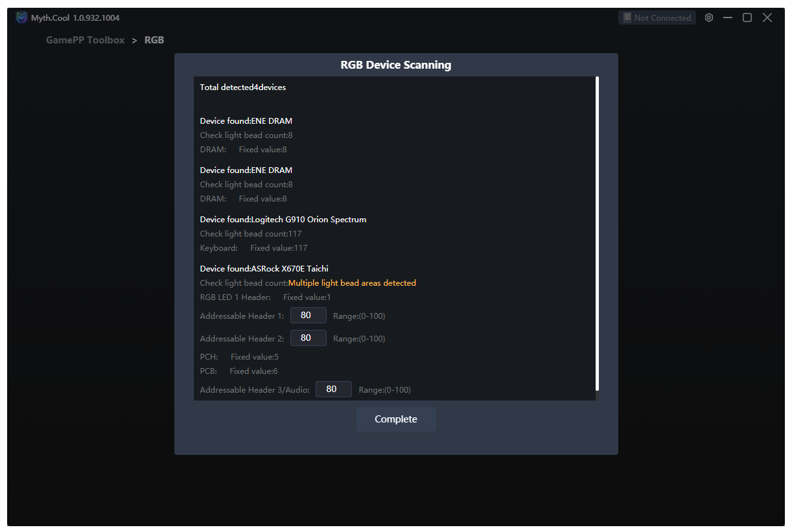Click 'PCB: Fixed value:6' line
The height and width of the screenshot is (532, 792).
pos(239,371)
